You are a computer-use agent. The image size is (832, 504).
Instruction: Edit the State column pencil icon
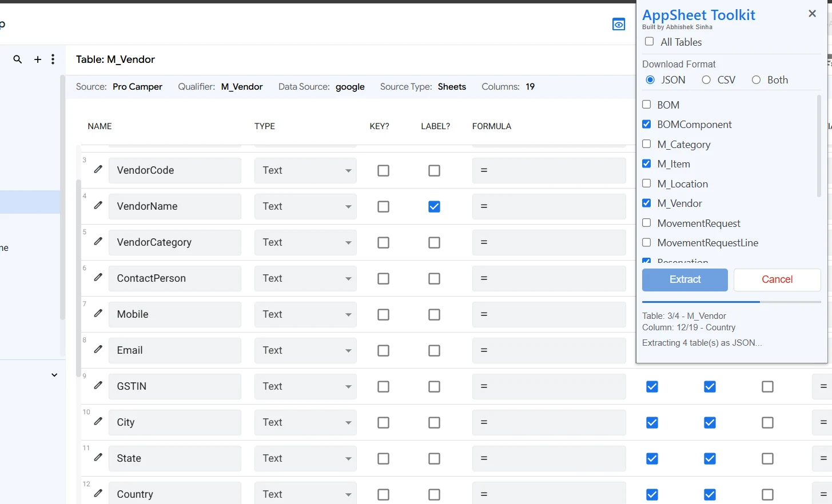coord(98,457)
